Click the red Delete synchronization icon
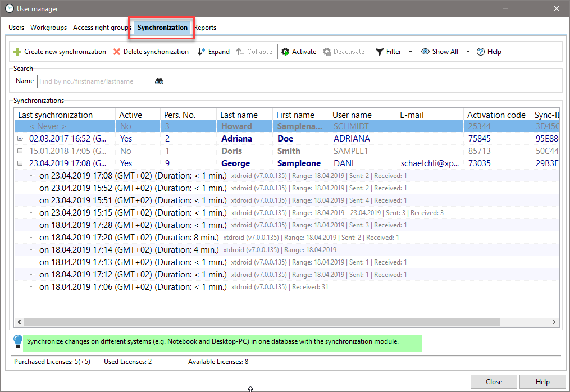The width and height of the screenshot is (570, 392). [x=117, y=52]
